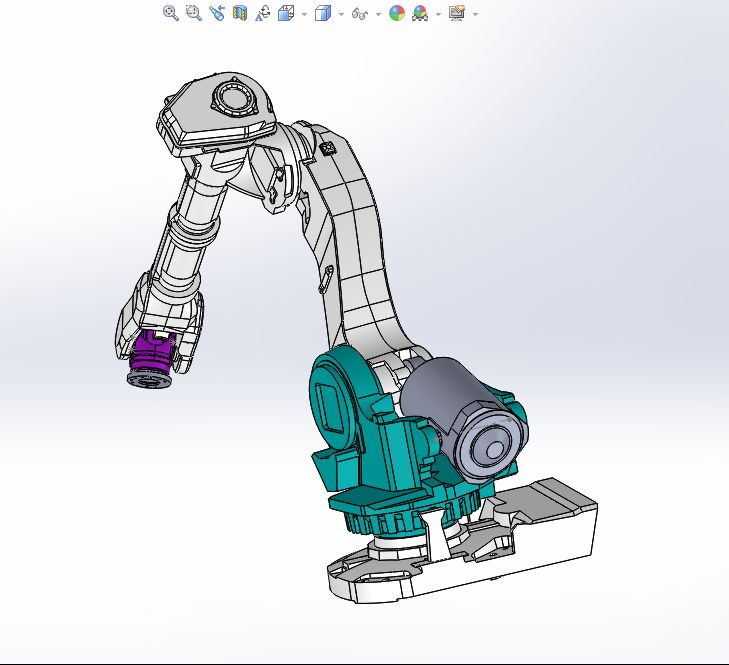Expand the Display Style dropdown arrow
This screenshot has width=729, height=665.
(x=341, y=14)
